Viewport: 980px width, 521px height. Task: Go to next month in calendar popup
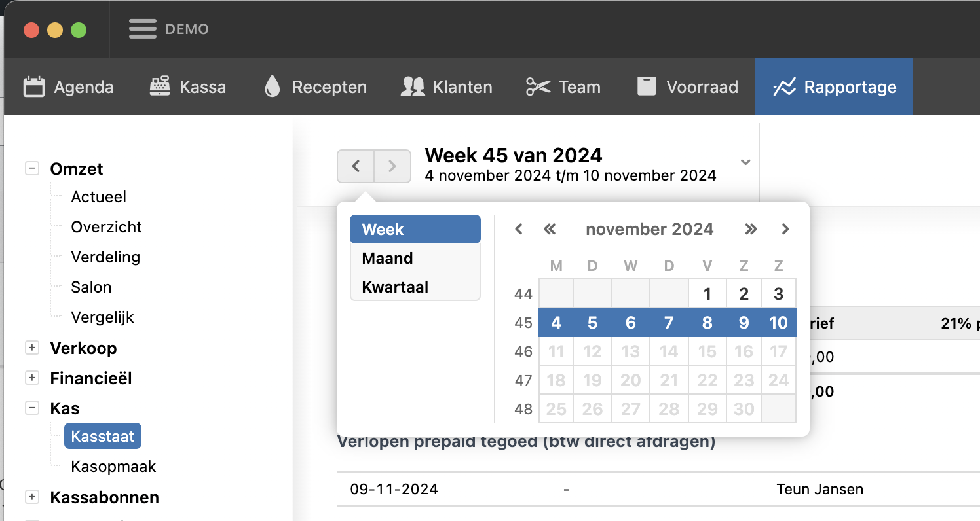[785, 229]
